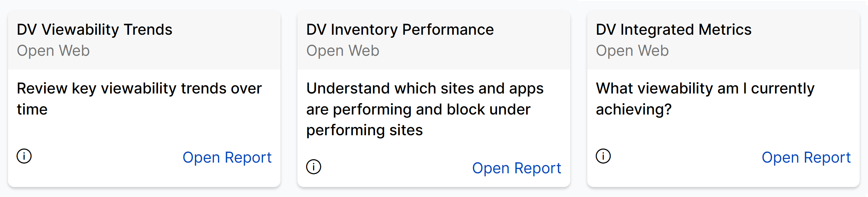Viewport: 868px width, 197px height.
Task: Click Open Report under DV Integrated Metrics
Action: click(805, 158)
